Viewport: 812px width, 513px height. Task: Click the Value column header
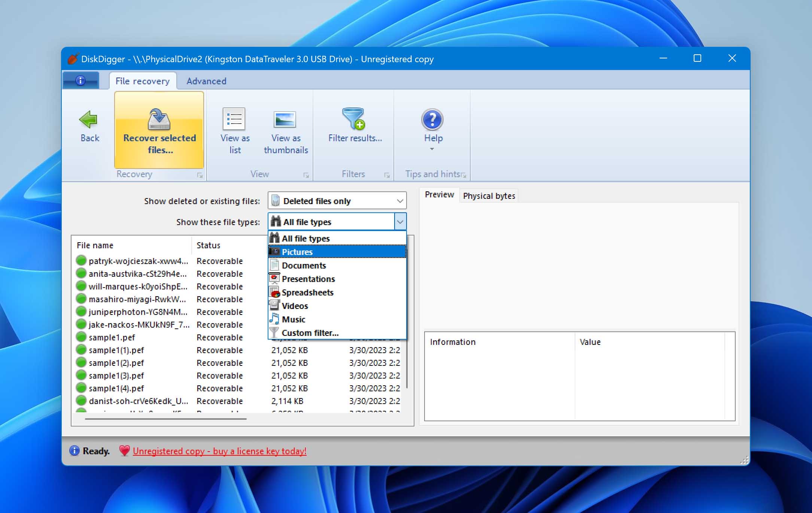(x=650, y=342)
